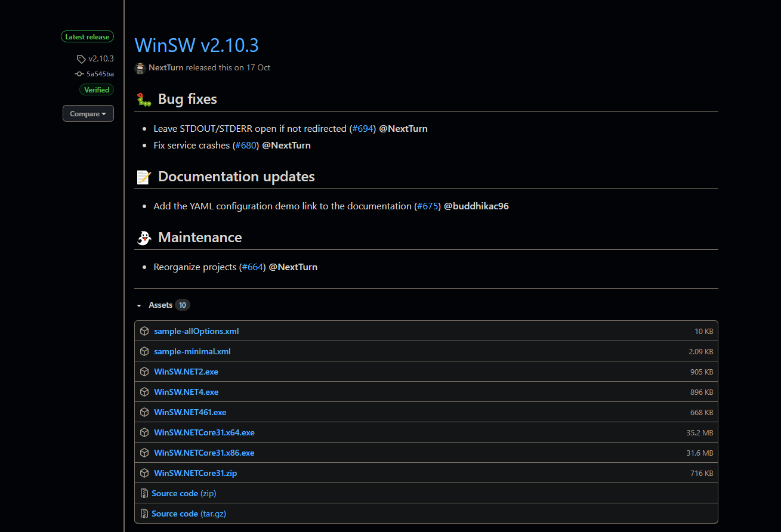Click the Latest release badge
This screenshot has width=781, height=532.
[87, 37]
